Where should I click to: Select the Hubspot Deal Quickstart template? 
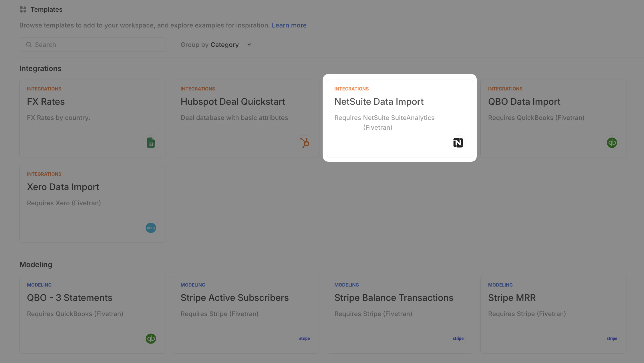246,119
